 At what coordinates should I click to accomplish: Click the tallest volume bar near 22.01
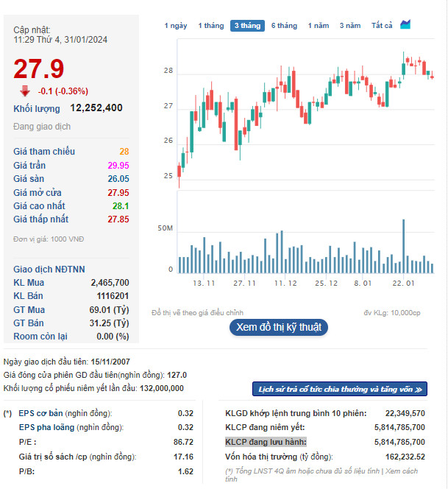tap(403, 247)
